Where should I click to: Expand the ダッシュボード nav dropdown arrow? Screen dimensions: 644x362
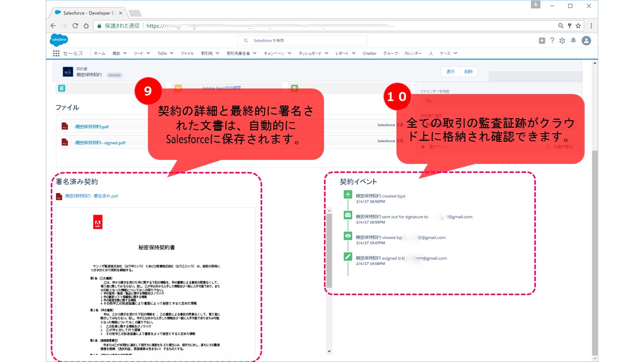pos(326,53)
